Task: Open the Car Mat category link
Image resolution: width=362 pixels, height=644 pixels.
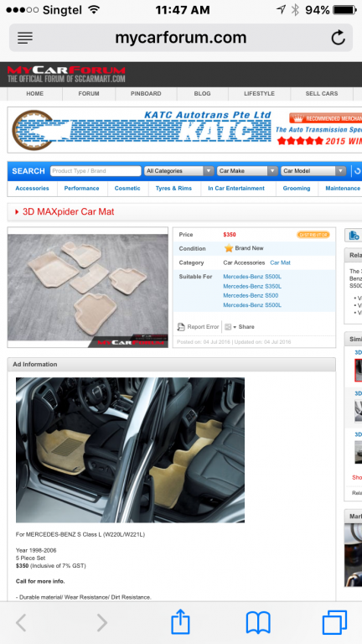Action: tap(281, 262)
